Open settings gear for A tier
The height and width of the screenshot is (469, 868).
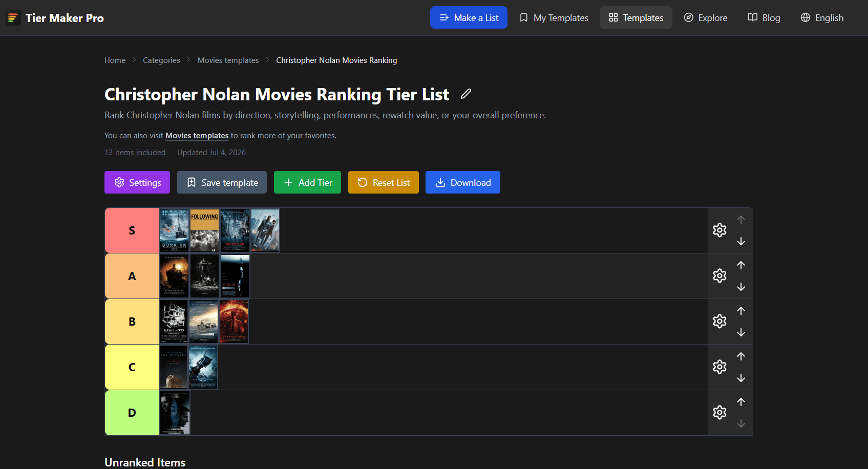pos(719,275)
